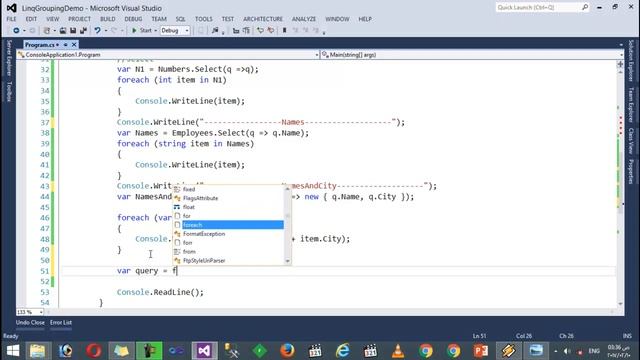Click in the Quick Launch search box
Screen dimensions: 640x360
coord(539,7)
